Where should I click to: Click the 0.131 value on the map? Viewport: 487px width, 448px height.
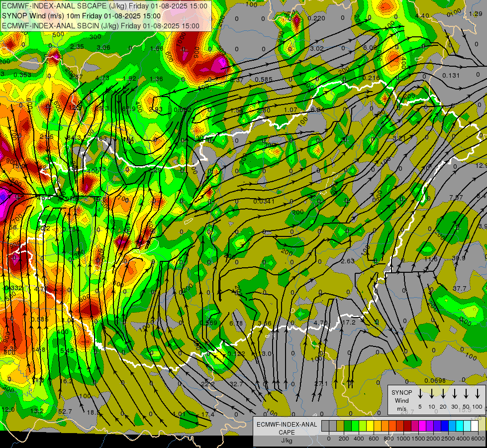point(451,75)
